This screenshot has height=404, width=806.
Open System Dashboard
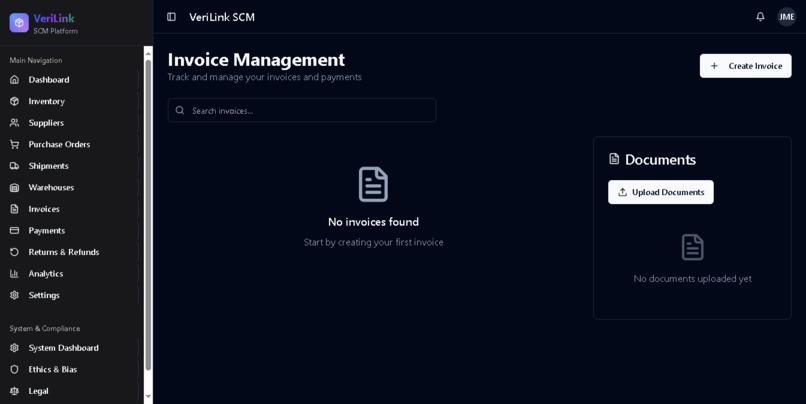(x=70, y=348)
